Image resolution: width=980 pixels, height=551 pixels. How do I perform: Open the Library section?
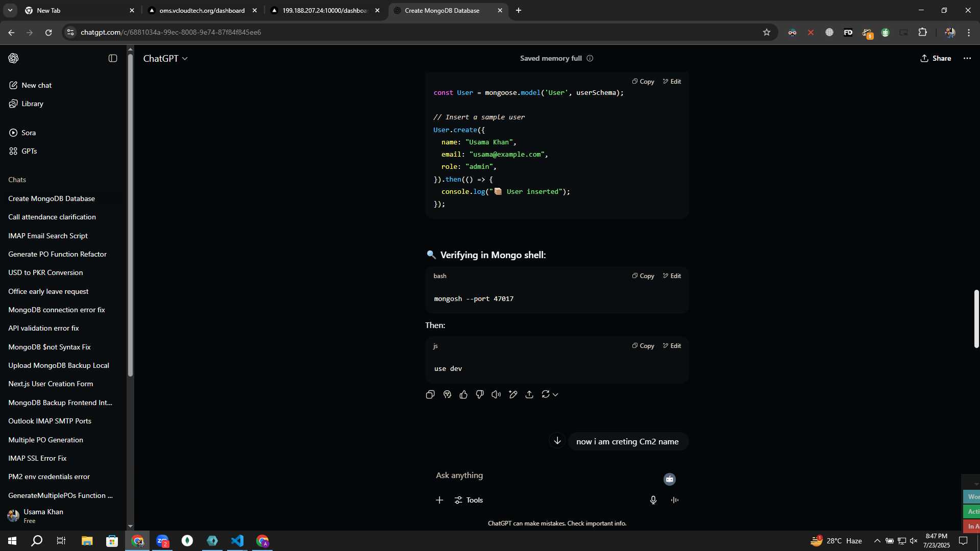[x=27, y=104]
